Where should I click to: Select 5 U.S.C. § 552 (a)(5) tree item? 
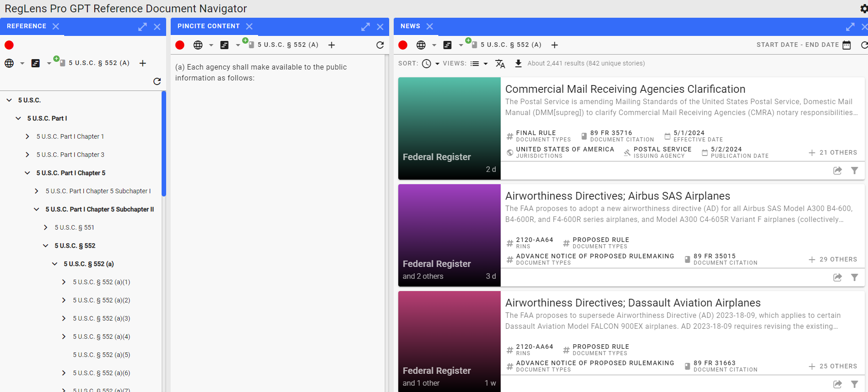(102, 355)
